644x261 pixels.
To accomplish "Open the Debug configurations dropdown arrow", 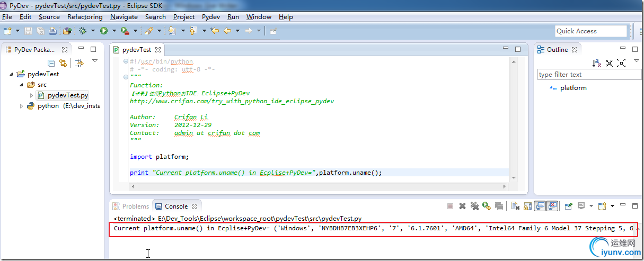I will 93,31.
